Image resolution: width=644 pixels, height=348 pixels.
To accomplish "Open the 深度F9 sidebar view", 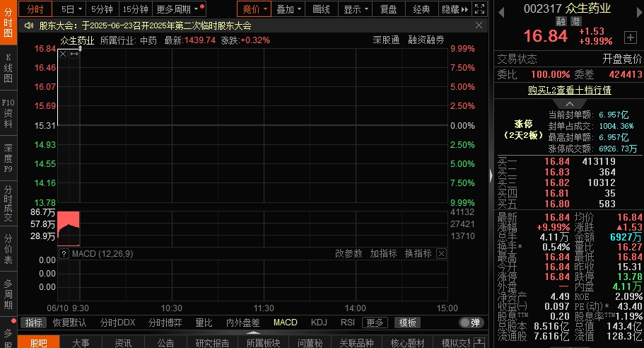I will point(8,158).
